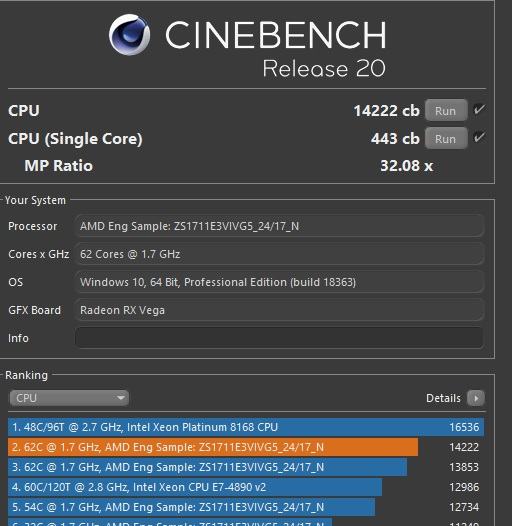Click the Details label in Ranking
Screen dimensions: 512x526
[443, 398]
